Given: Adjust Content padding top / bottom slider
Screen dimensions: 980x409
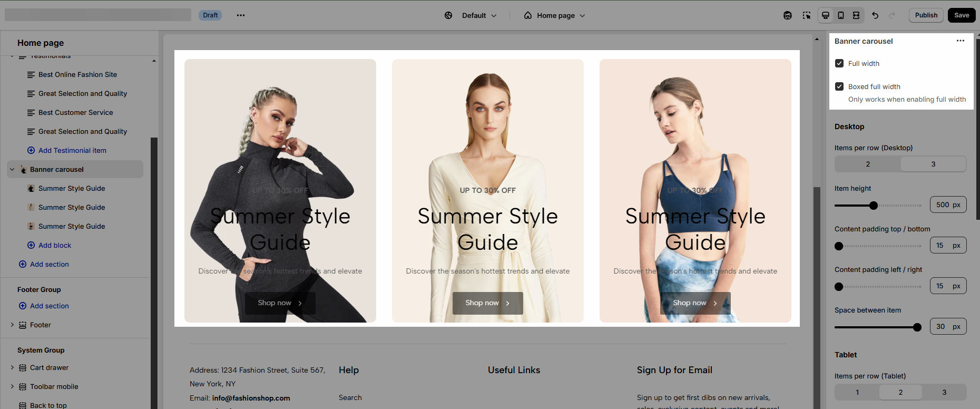Looking at the screenshot, I should click(x=839, y=246).
